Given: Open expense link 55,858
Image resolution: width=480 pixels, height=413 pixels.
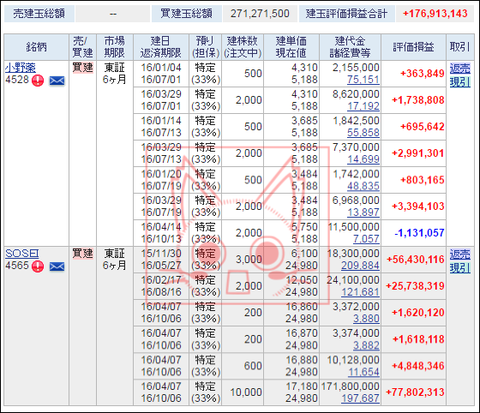Looking at the screenshot, I should [363, 133].
